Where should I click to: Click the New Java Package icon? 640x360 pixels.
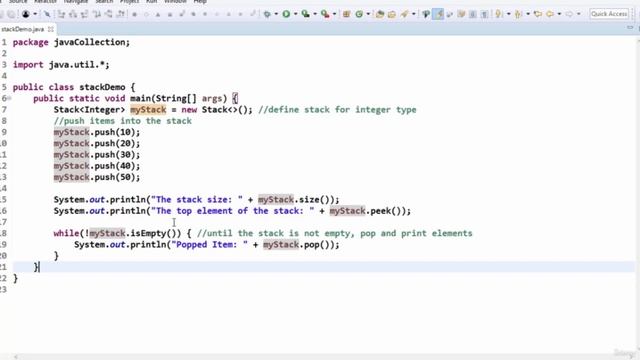pyautogui.click(x=347, y=14)
